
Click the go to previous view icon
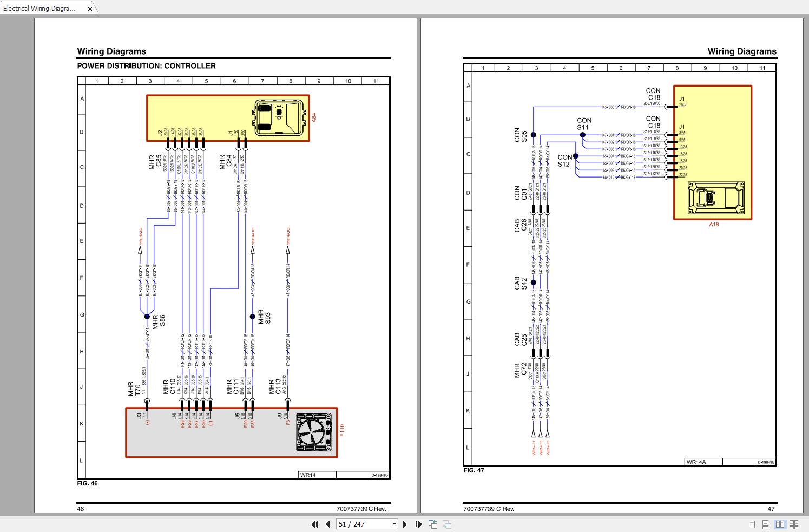[x=433, y=524]
